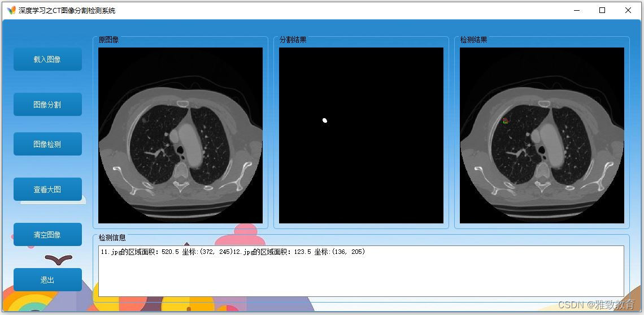Click the text 12.jpg的区域面积: 123.5
Image resolution: width=644 pixels, height=315 pixels.
pos(272,252)
